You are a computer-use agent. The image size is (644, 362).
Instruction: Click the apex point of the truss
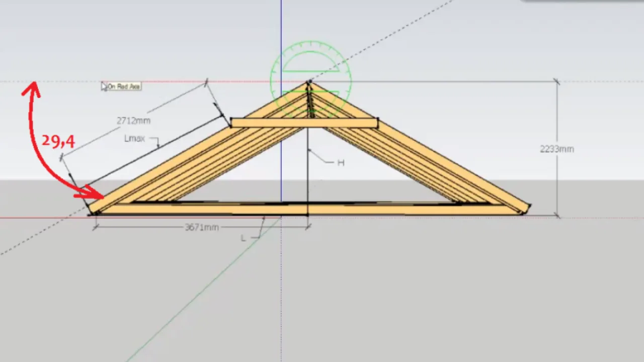309,81
